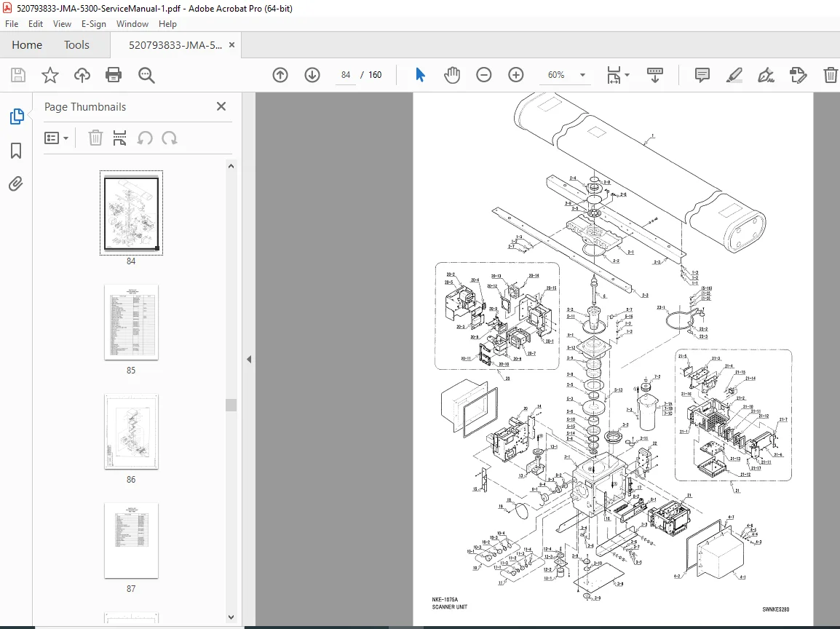This screenshot has height=629, width=840.
Task: Rotate page counterclockwise in thumbnails panel
Action: pyautogui.click(x=145, y=138)
